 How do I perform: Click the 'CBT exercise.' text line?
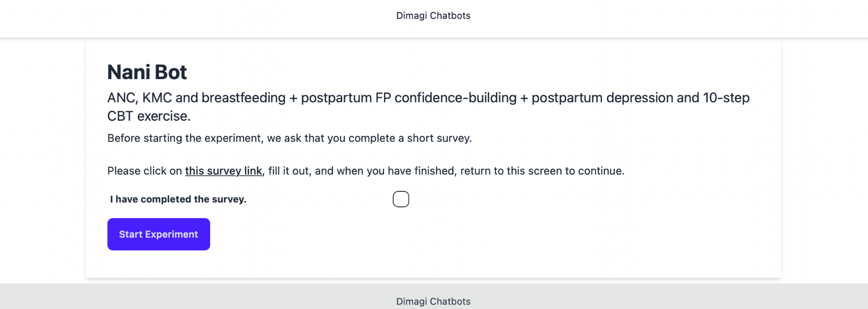click(x=149, y=116)
